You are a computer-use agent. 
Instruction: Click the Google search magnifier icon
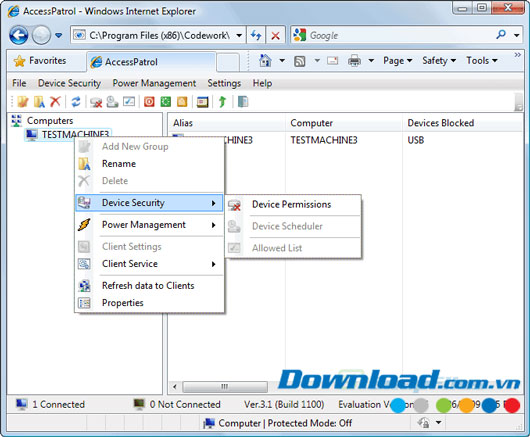tap(501, 35)
